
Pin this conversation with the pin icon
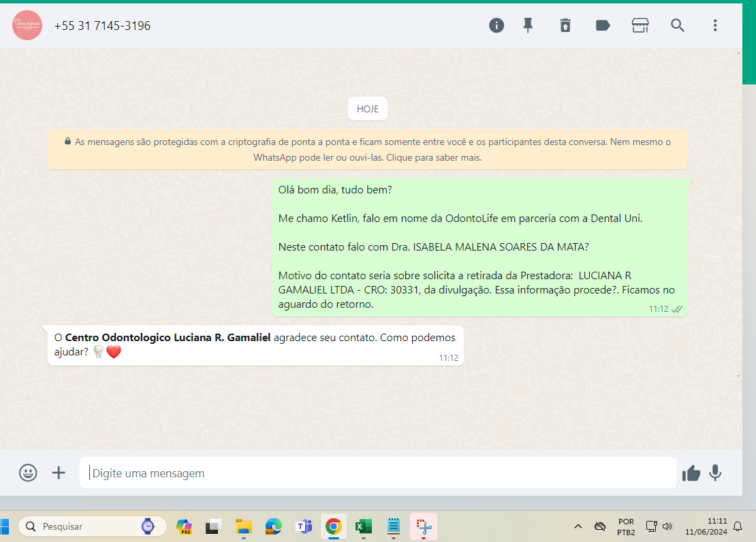coord(528,26)
